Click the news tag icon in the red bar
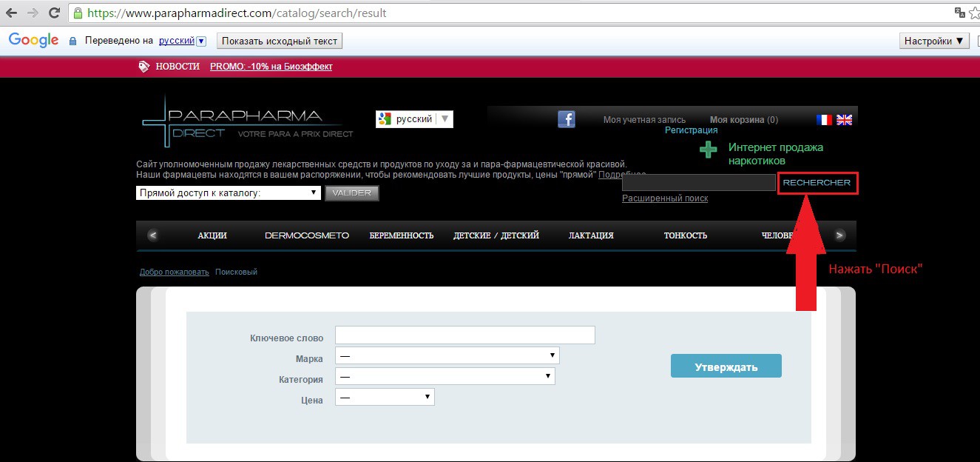The image size is (980, 462). click(x=144, y=67)
